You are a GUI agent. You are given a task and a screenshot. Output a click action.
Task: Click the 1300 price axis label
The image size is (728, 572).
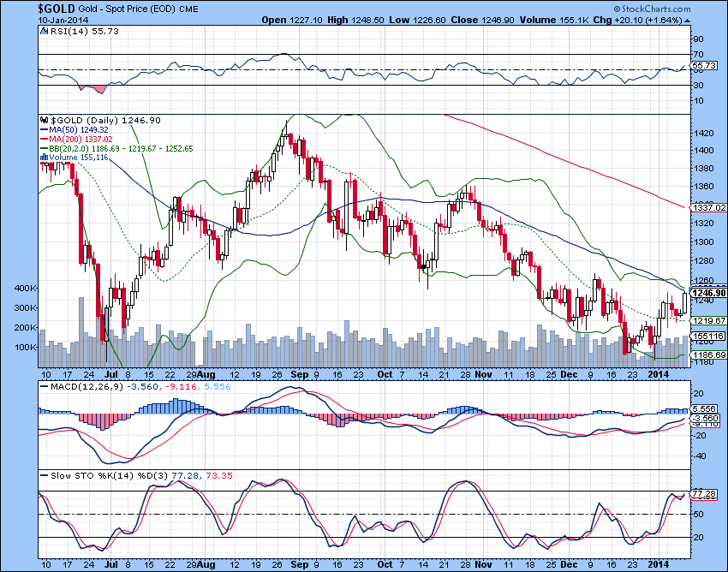(x=703, y=241)
